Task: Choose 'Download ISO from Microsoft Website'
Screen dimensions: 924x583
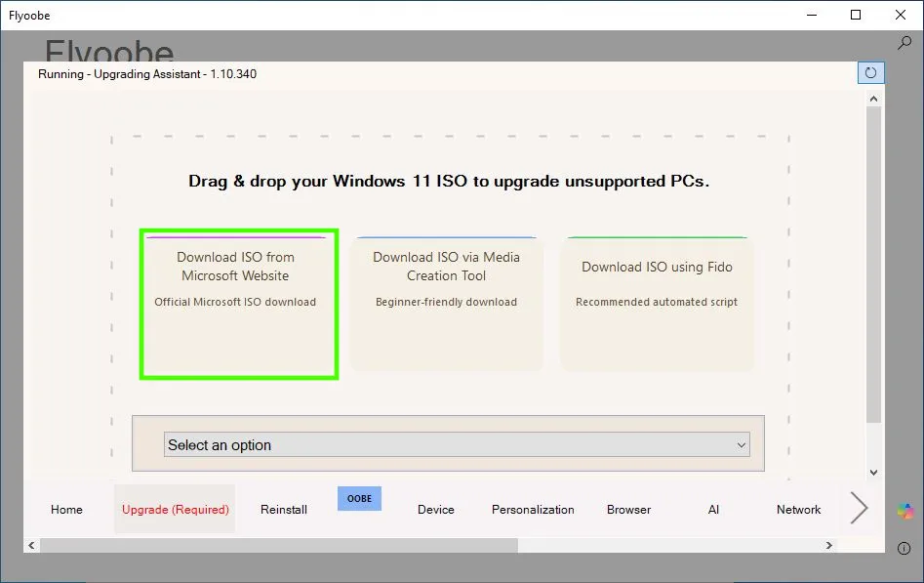Action: tap(238, 303)
